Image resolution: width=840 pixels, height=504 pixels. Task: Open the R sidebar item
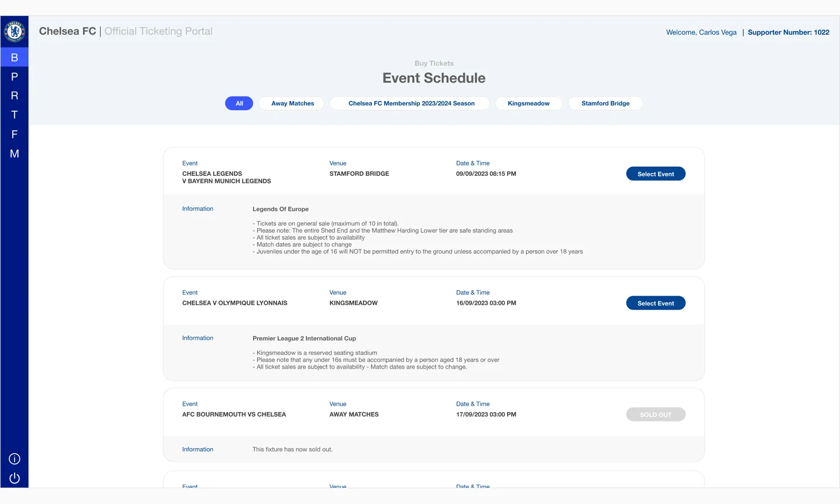click(15, 96)
